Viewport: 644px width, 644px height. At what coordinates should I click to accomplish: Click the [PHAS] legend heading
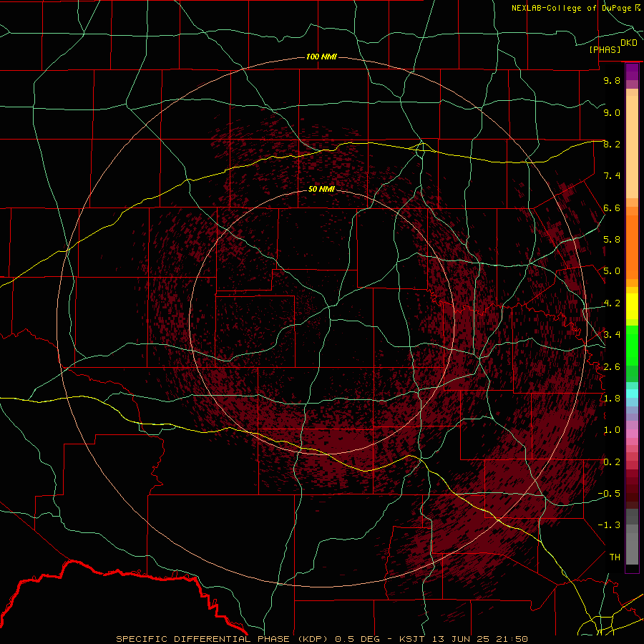click(x=605, y=49)
